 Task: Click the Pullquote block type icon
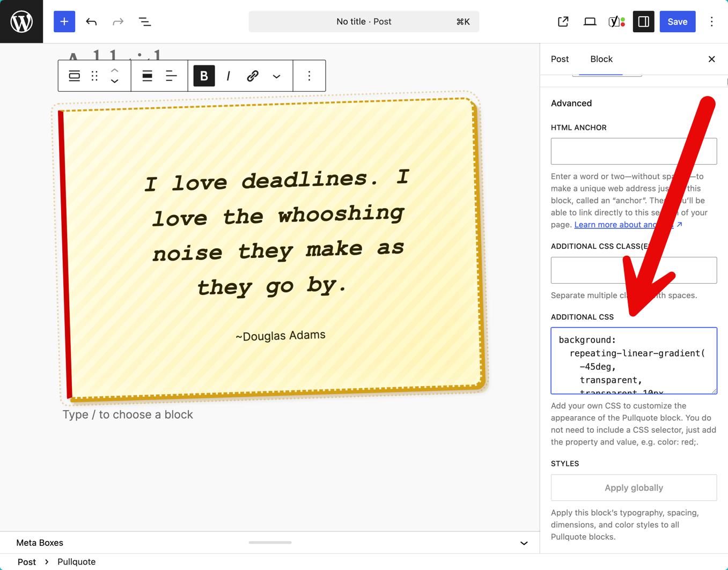pos(74,76)
